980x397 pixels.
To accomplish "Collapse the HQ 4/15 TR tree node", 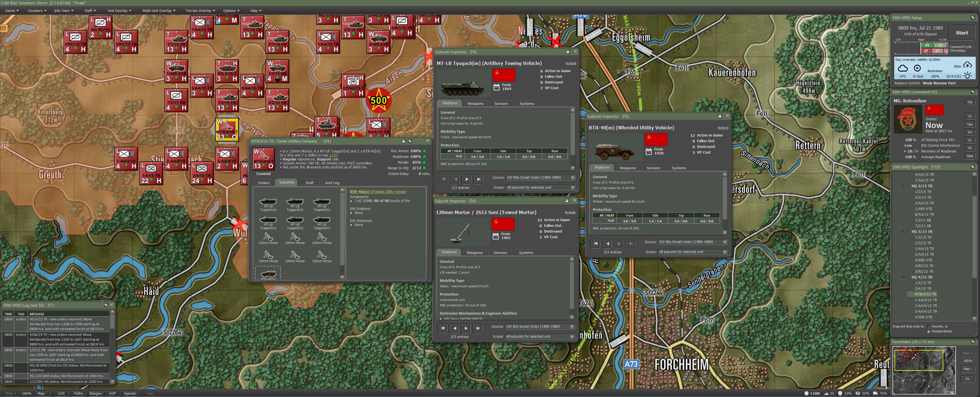I will (x=903, y=277).
